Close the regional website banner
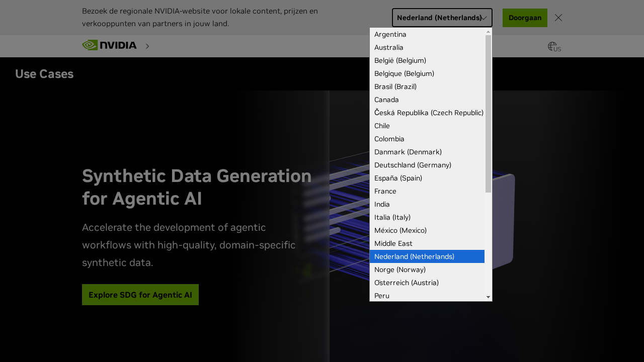 point(558,18)
